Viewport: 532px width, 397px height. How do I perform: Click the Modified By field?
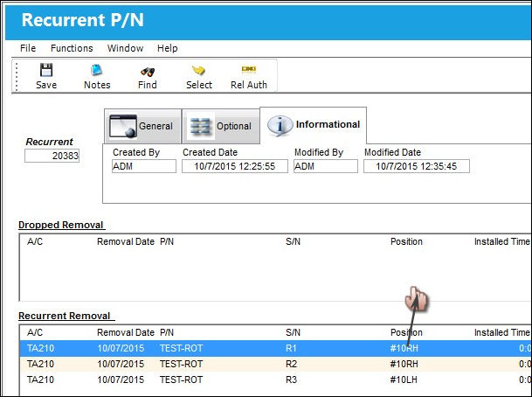click(326, 166)
